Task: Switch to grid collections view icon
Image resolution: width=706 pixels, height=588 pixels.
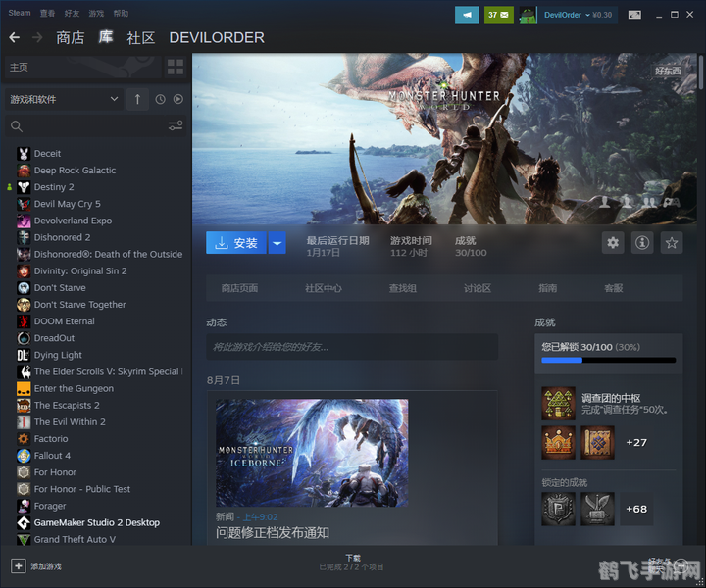Action: (x=175, y=67)
